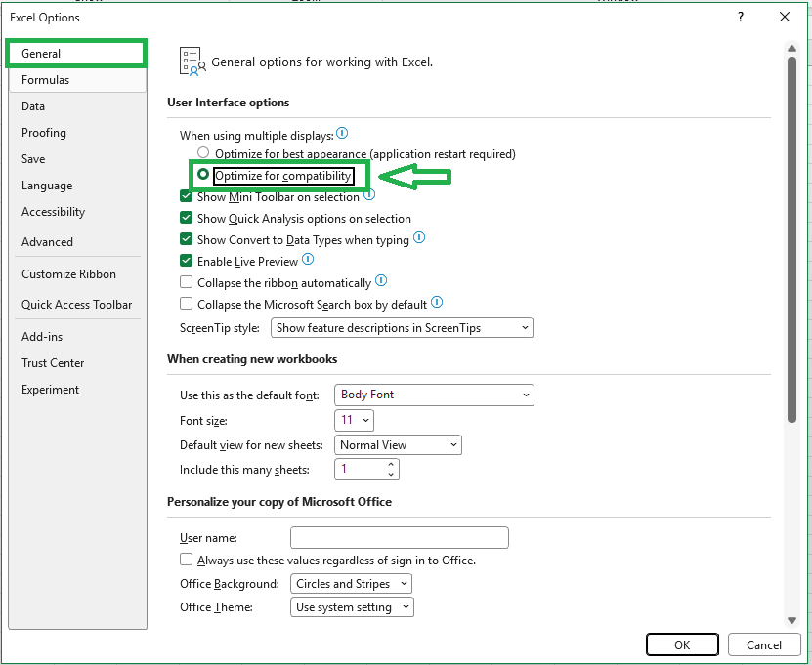Open Quick Access Toolbar settings
This screenshot has width=812, height=665.
tap(77, 305)
